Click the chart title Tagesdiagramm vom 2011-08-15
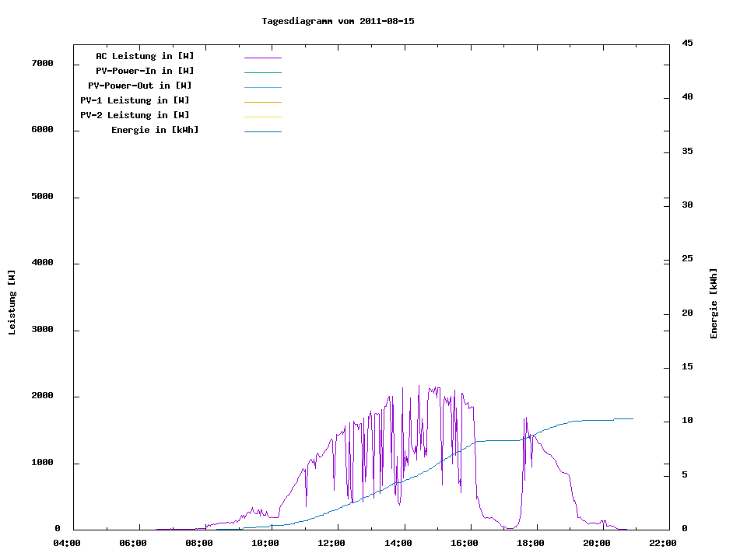Screen dimensions: 747x560 [x=338, y=21]
